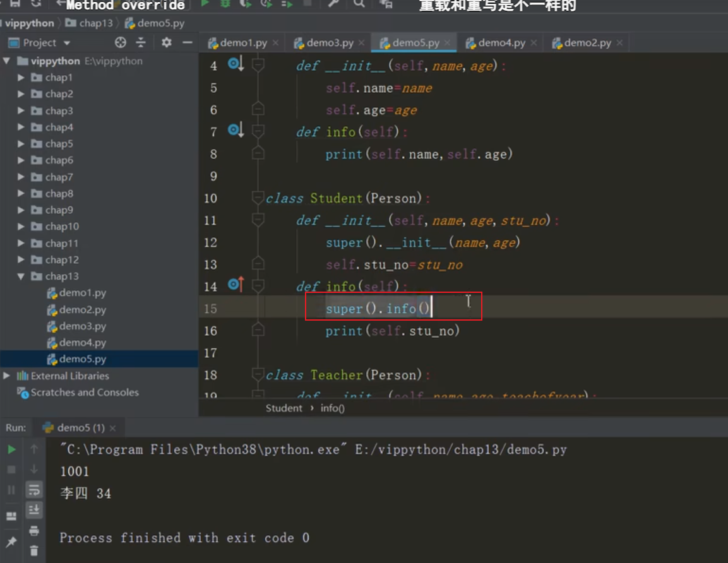Viewport: 728px width, 563px height.
Task: Click line number 17 in gutter
Action: (x=210, y=353)
